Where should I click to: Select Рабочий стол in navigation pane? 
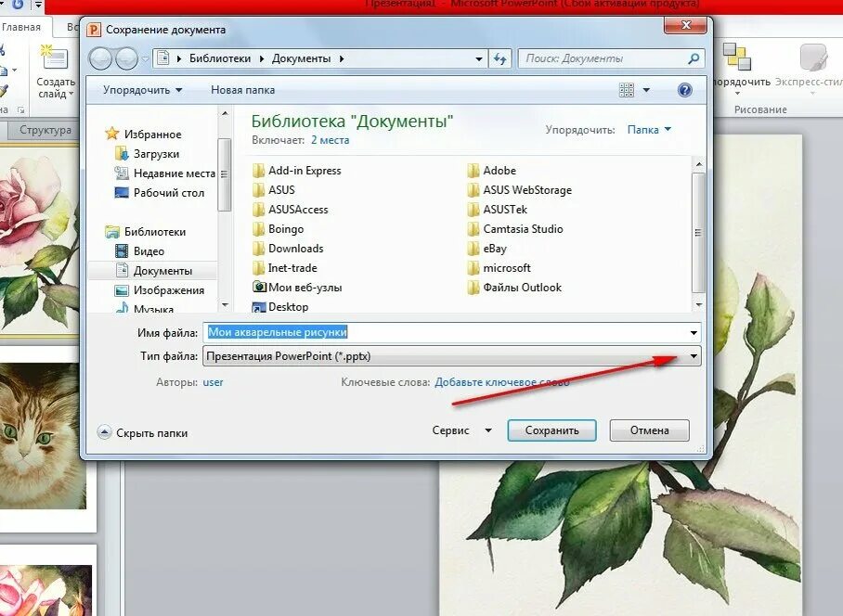coord(159,193)
